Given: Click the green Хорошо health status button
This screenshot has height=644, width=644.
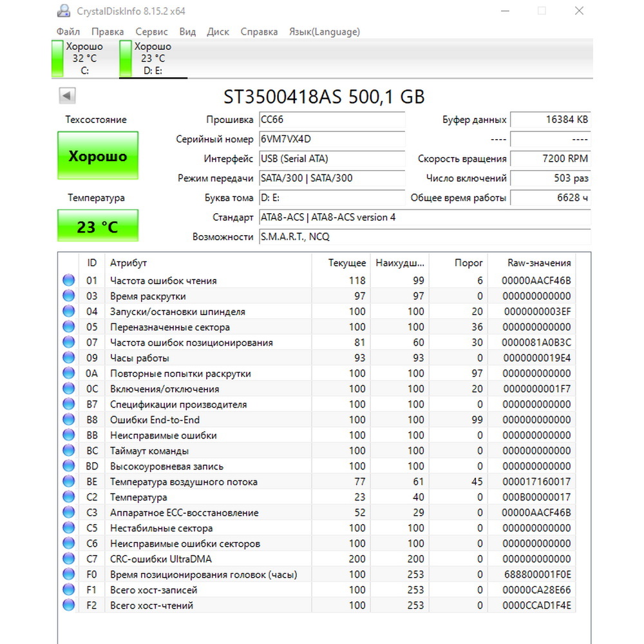Looking at the screenshot, I should [x=98, y=156].
